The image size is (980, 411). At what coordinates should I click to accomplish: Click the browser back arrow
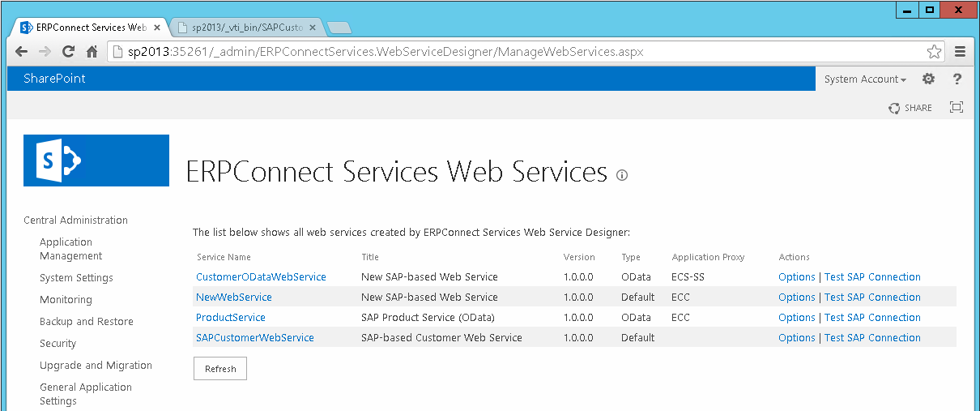click(x=22, y=51)
